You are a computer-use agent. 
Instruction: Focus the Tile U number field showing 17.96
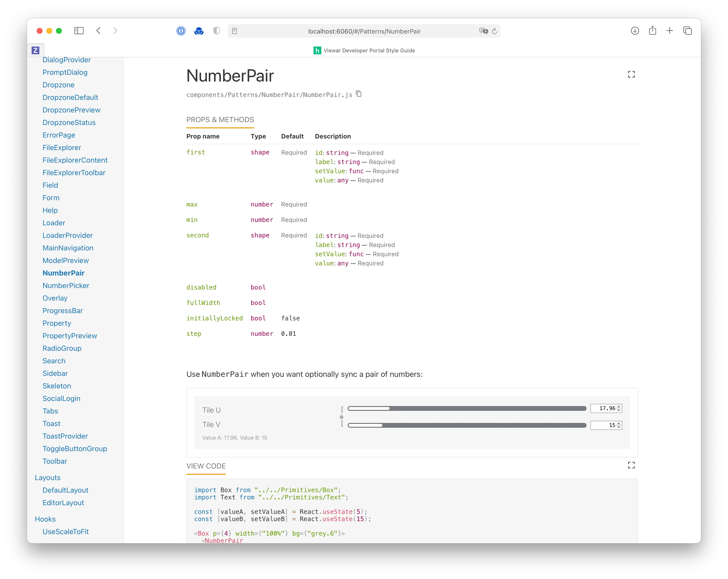(x=606, y=409)
